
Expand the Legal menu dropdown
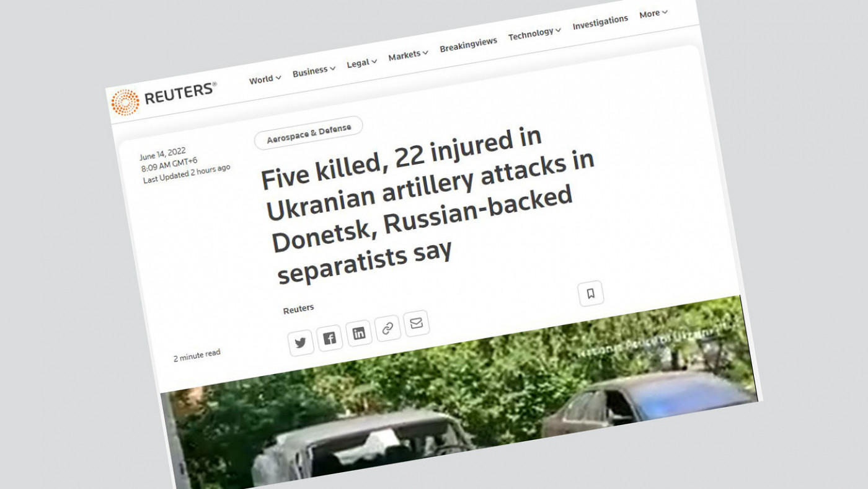coord(361,63)
